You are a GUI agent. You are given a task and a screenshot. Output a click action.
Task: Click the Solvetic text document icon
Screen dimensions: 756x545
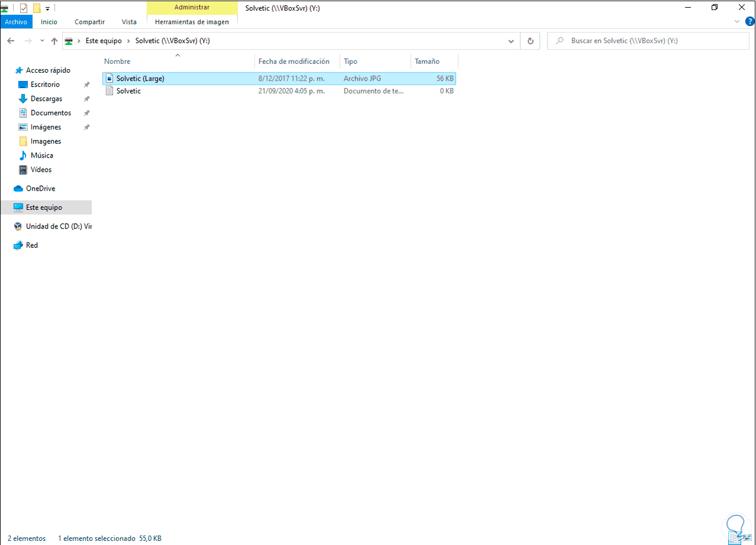click(109, 91)
